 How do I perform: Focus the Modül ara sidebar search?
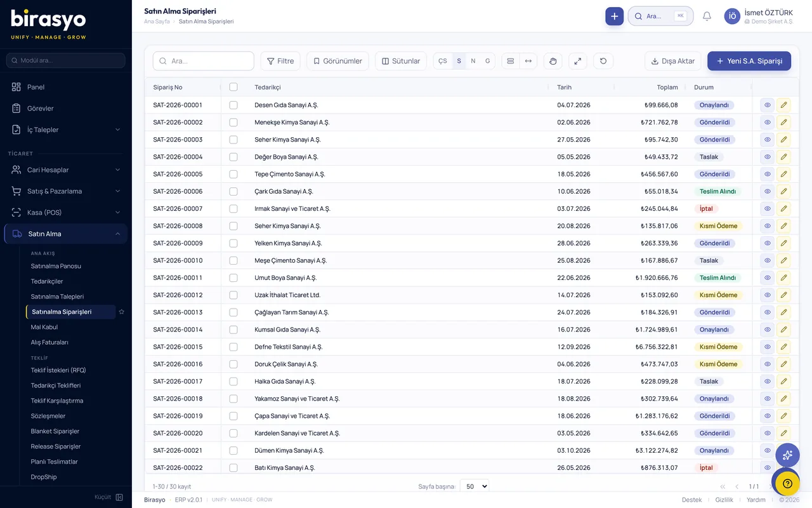click(x=66, y=60)
